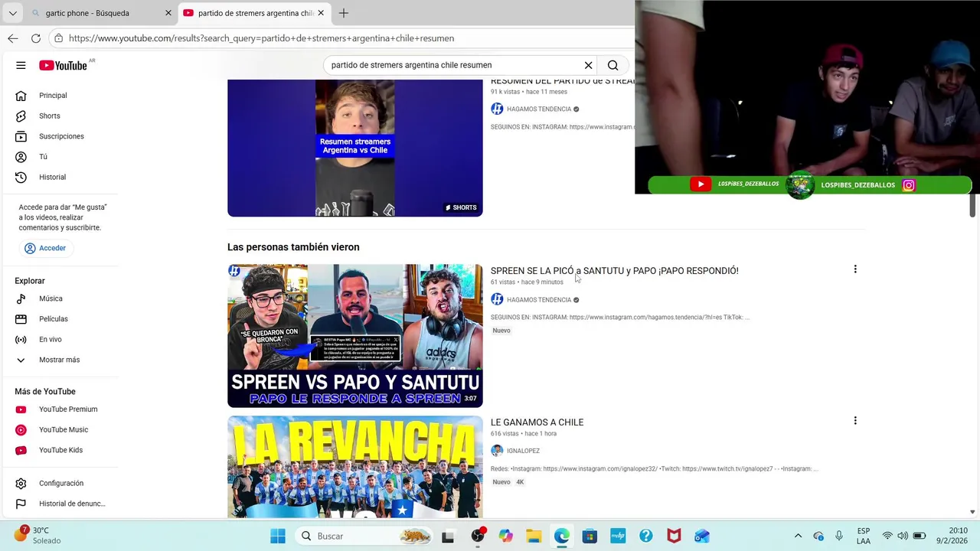Close the YouTube results tab
Screen dimensions: 980x551
[321, 13]
